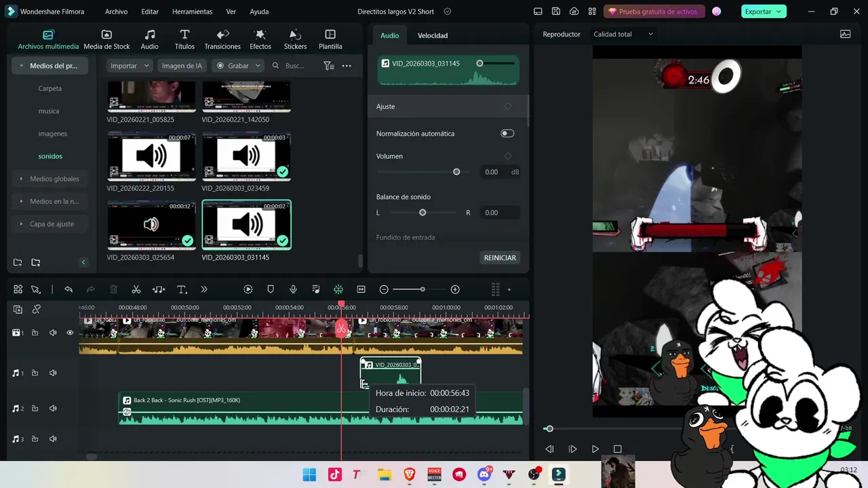Click the save project icon in title bar
This screenshot has width=868, height=488.
(556, 12)
